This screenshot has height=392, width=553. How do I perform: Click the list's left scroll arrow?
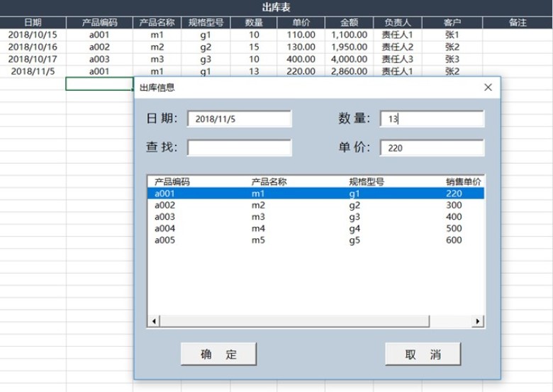tap(154, 321)
